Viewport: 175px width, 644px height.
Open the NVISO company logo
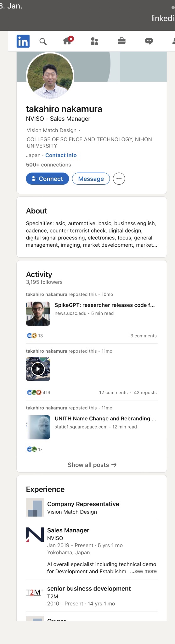35,535
